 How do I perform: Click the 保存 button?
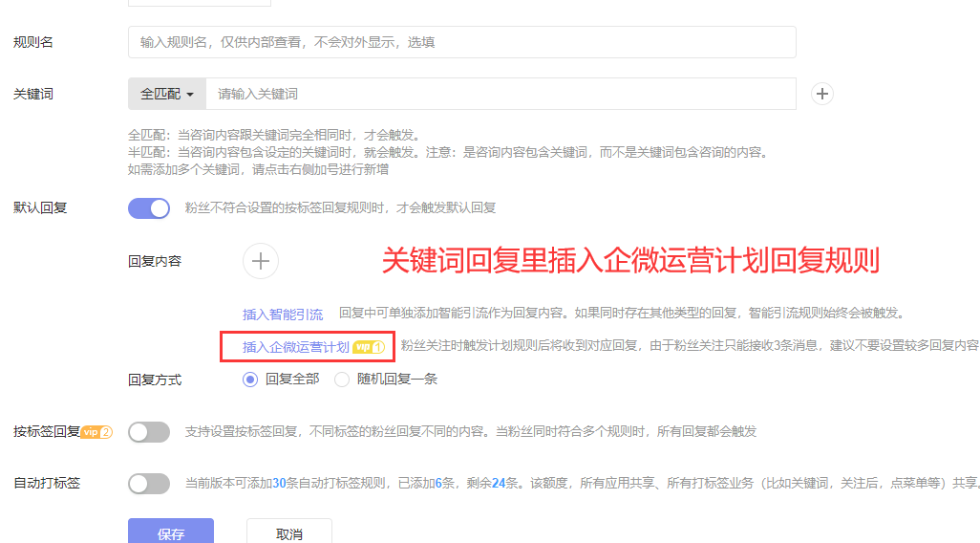point(171,532)
